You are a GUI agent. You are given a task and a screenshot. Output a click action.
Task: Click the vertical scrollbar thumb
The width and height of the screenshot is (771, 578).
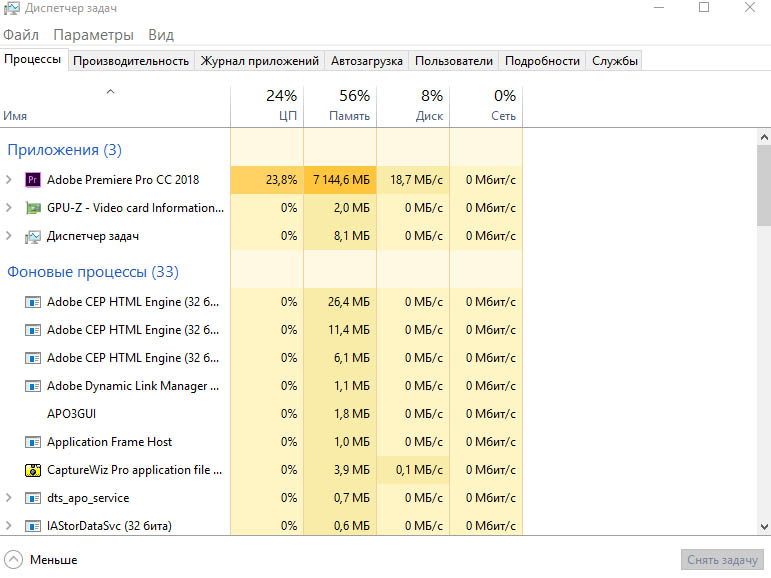(764, 185)
